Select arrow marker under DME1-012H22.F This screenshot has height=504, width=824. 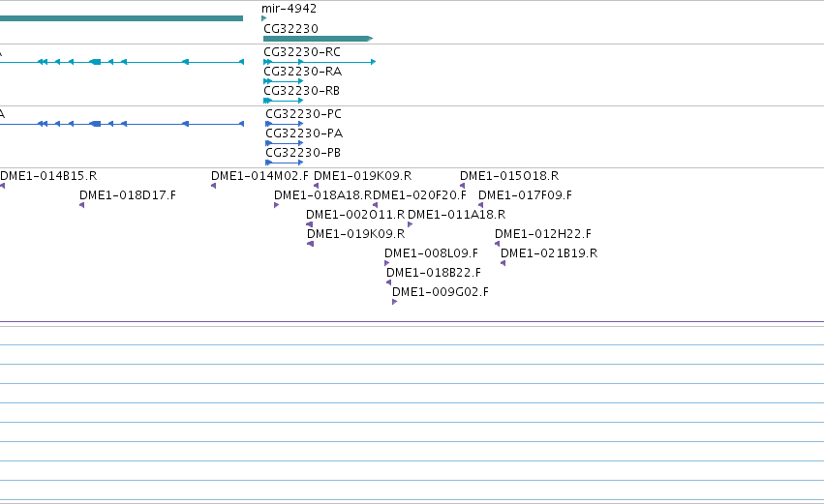[x=497, y=244]
